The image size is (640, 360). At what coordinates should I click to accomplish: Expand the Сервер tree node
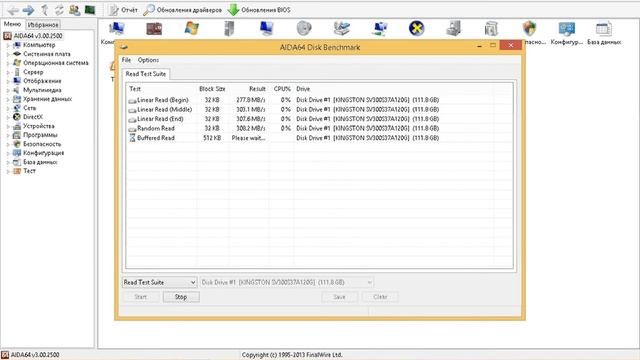pos(8,72)
